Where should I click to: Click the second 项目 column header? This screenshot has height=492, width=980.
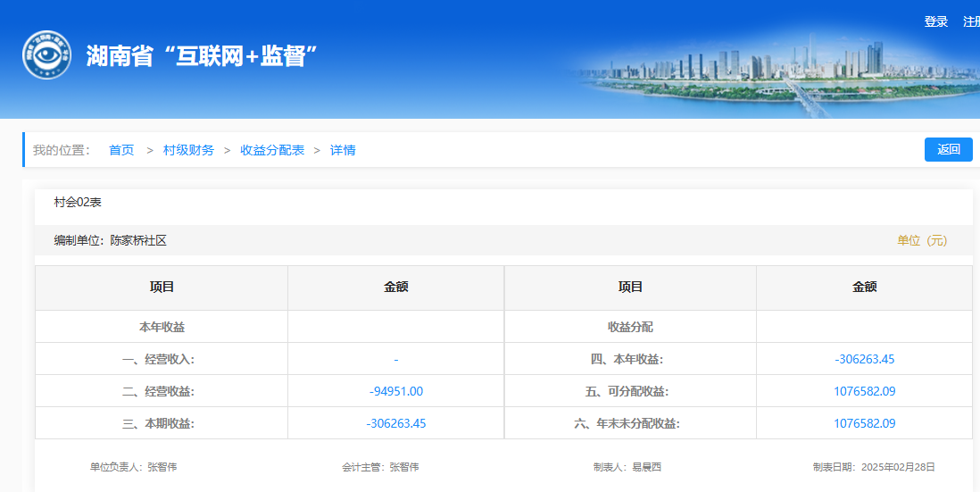pos(630,287)
